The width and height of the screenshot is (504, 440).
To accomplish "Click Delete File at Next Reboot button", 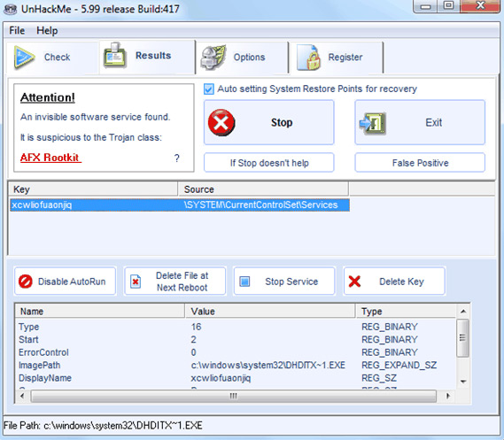I will (x=174, y=282).
